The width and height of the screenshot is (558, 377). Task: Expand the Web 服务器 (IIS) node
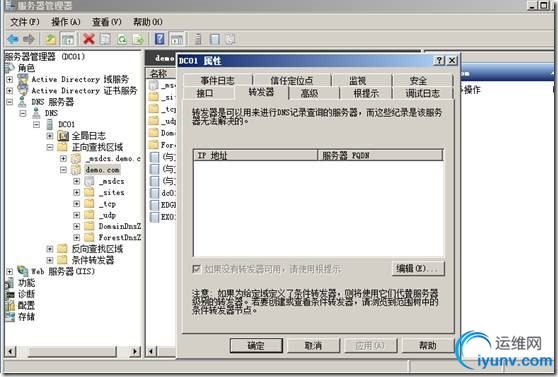(10, 271)
